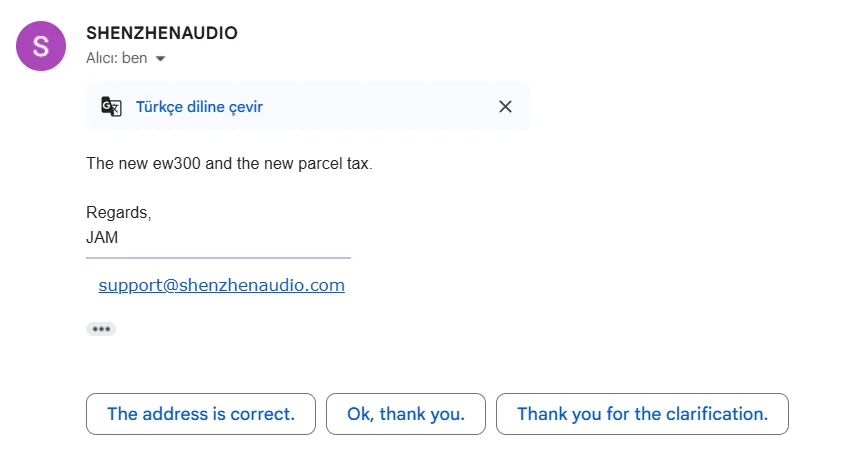Viewport: 863px width, 454px height.
Task: Choose the "Ok, thank you." smart reply
Action: point(406,414)
